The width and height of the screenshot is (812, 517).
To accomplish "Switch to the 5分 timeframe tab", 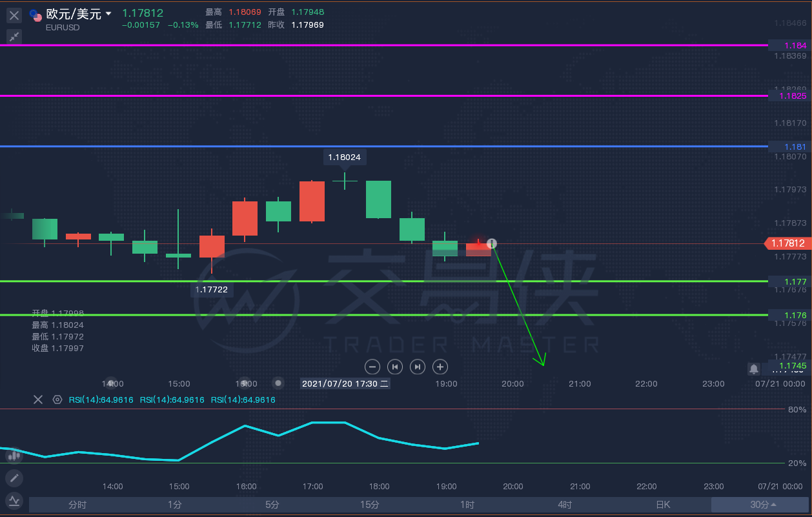I will 272,505.
